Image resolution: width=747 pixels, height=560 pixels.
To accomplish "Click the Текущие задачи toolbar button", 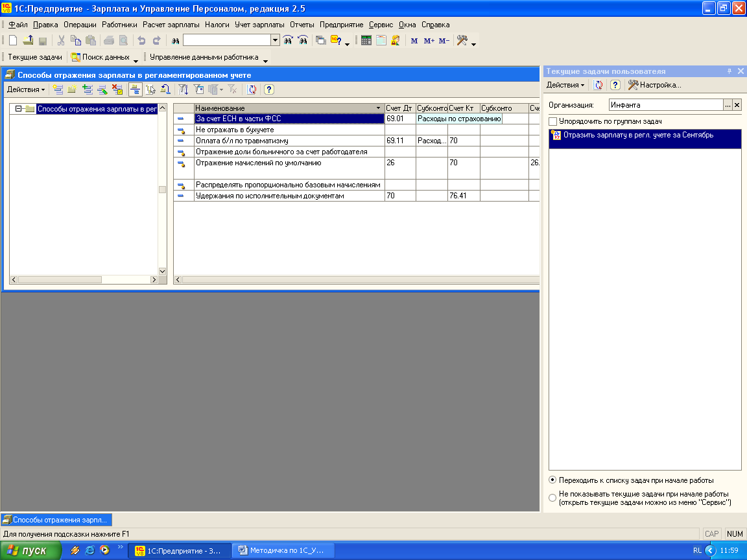I will click(x=35, y=57).
